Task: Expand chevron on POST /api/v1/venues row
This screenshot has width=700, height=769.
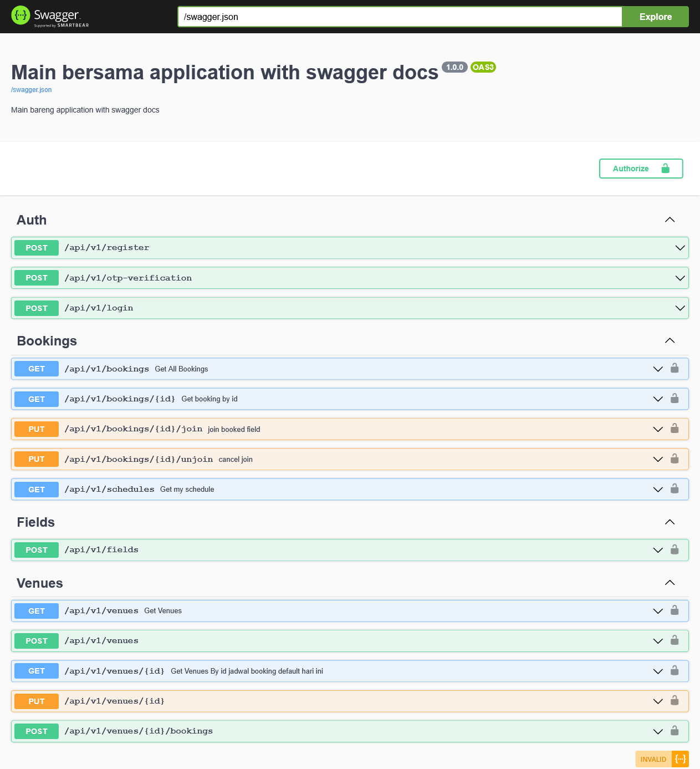Action: 658,641
